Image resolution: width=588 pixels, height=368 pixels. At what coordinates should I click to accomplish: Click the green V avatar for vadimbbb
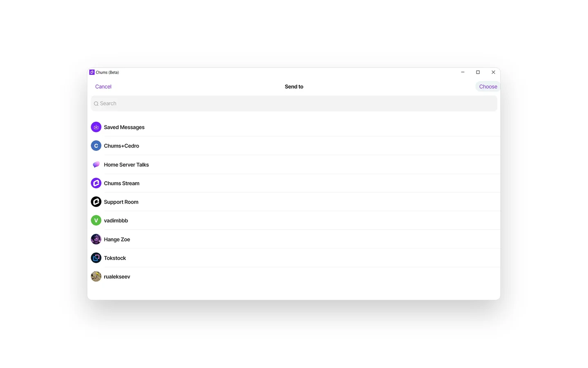click(x=96, y=220)
